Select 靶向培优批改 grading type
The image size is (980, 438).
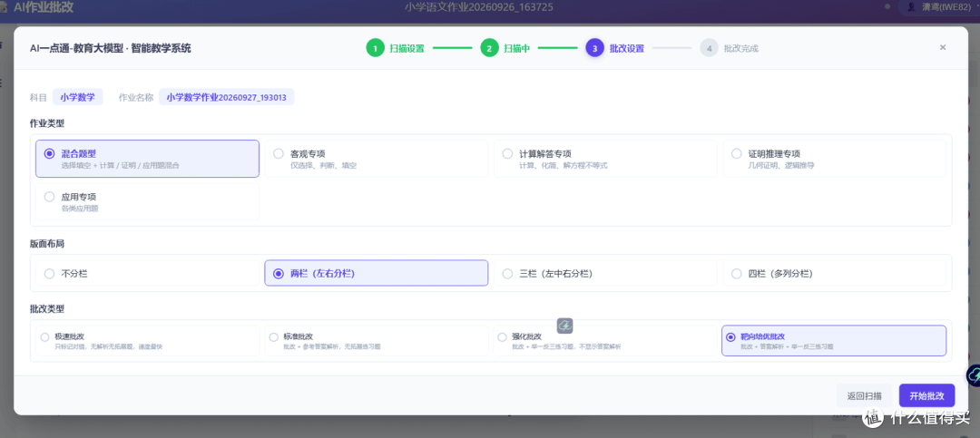pos(834,341)
